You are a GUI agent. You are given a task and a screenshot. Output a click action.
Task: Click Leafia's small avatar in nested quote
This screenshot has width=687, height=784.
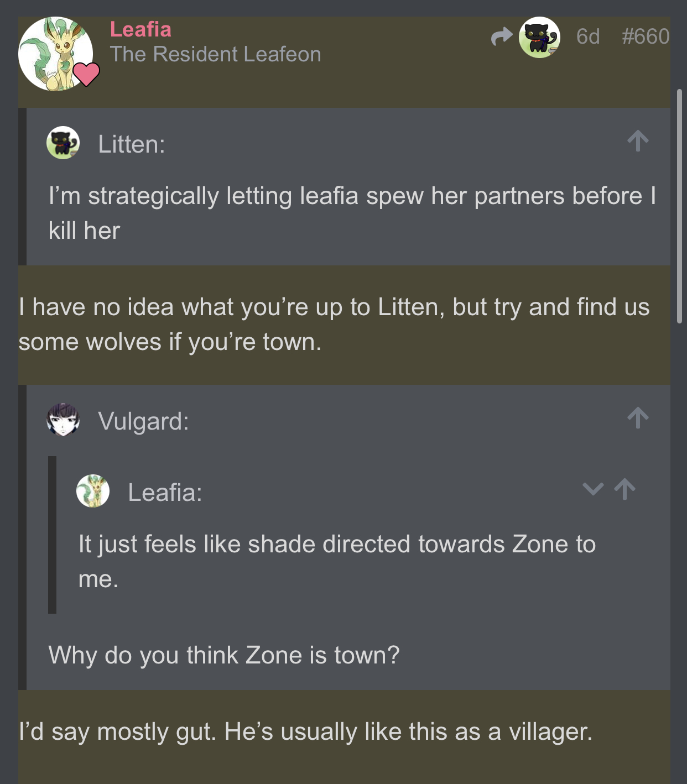pos(93,491)
